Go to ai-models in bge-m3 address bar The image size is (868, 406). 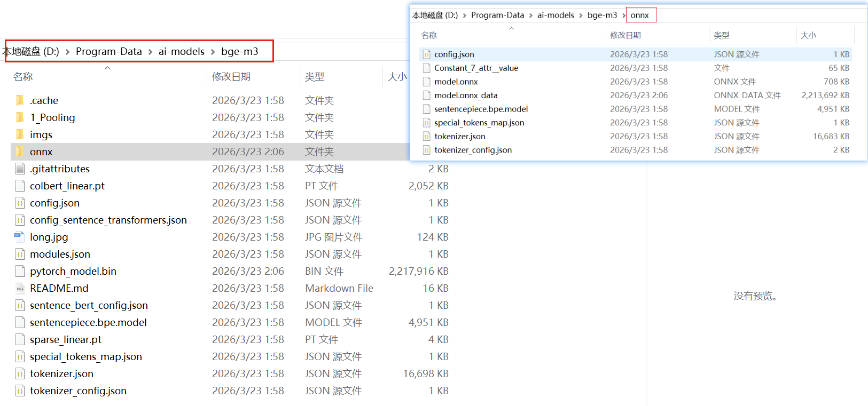point(182,51)
